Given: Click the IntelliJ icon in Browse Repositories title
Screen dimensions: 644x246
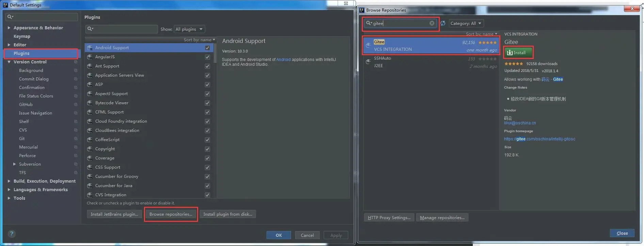Looking at the screenshot, I should (362, 10).
